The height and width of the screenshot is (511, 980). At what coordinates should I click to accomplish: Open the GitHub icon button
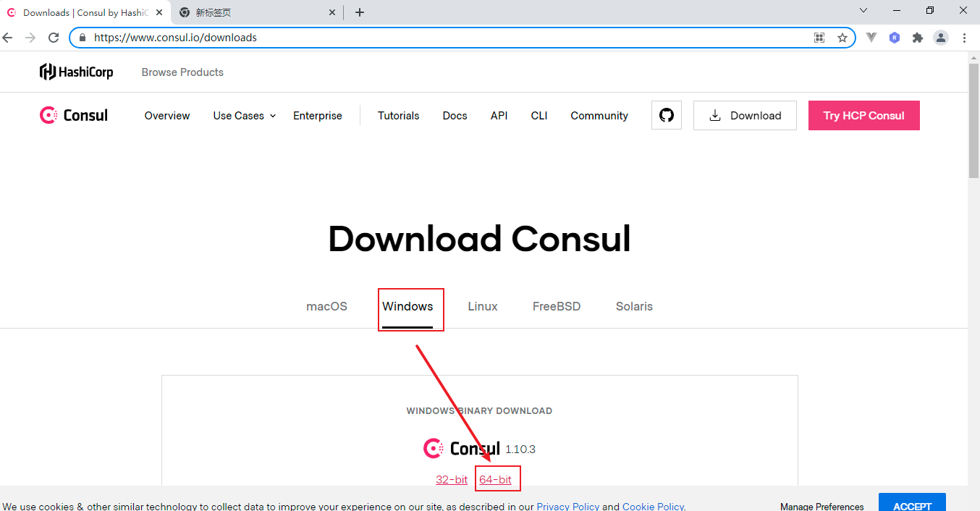667,115
